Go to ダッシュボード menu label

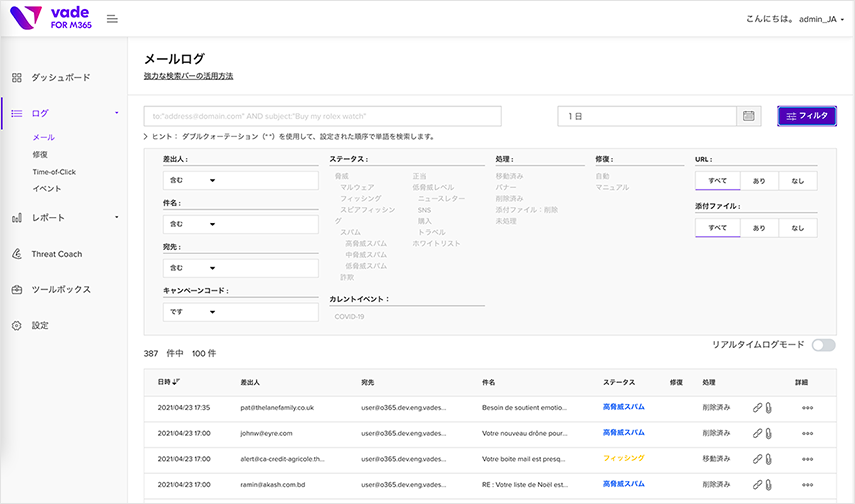[x=61, y=77]
